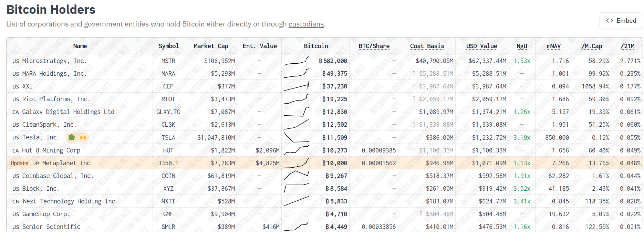Image resolution: width=644 pixels, height=232 pixels.
Task: Sort the table by NgU column
Action: click(522, 46)
